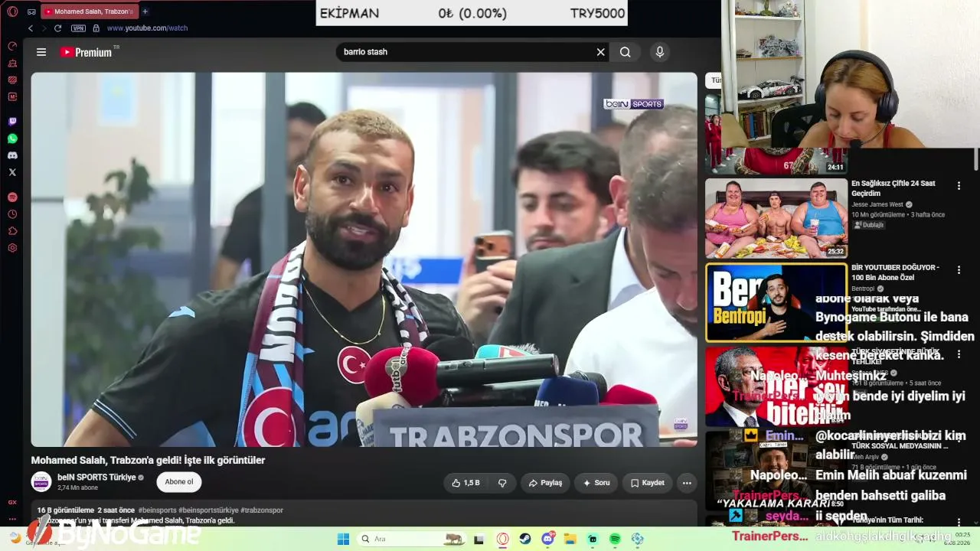Open options for 'BİR YOUTUBER DOĞUYOR' video
Viewport: 980px width, 551px height.
(959, 270)
